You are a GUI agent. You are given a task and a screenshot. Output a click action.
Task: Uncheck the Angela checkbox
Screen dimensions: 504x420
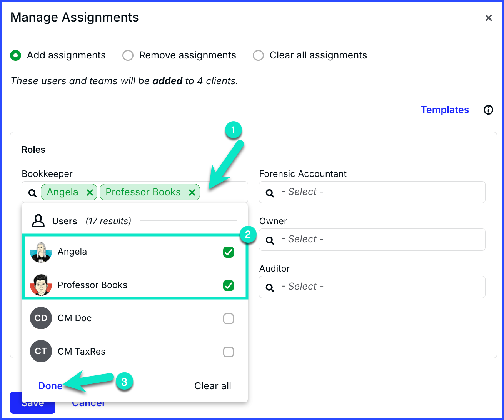(229, 252)
